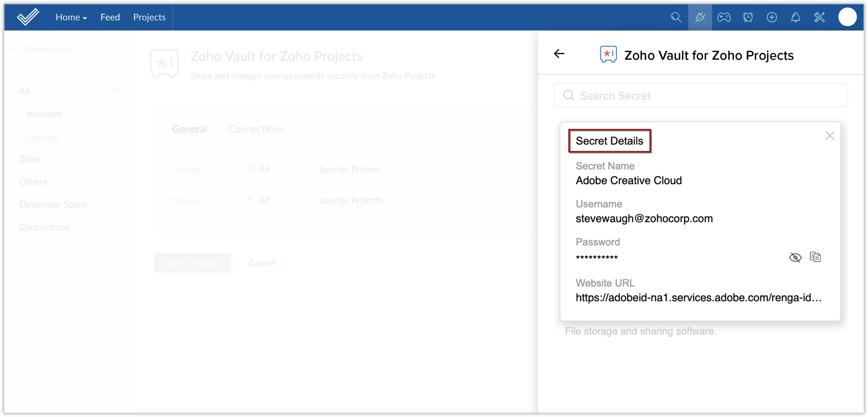Click the All section label in sidebar
The width and height of the screenshot is (868, 417).
[x=24, y=91]
